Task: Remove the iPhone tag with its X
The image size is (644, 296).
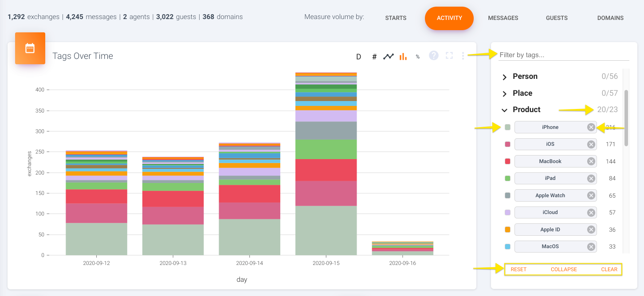Action: pyautogui.click(x=591, y=127)
